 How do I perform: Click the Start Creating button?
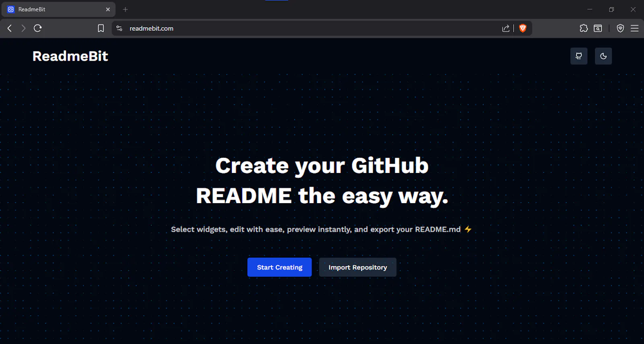tap(279, 267)
